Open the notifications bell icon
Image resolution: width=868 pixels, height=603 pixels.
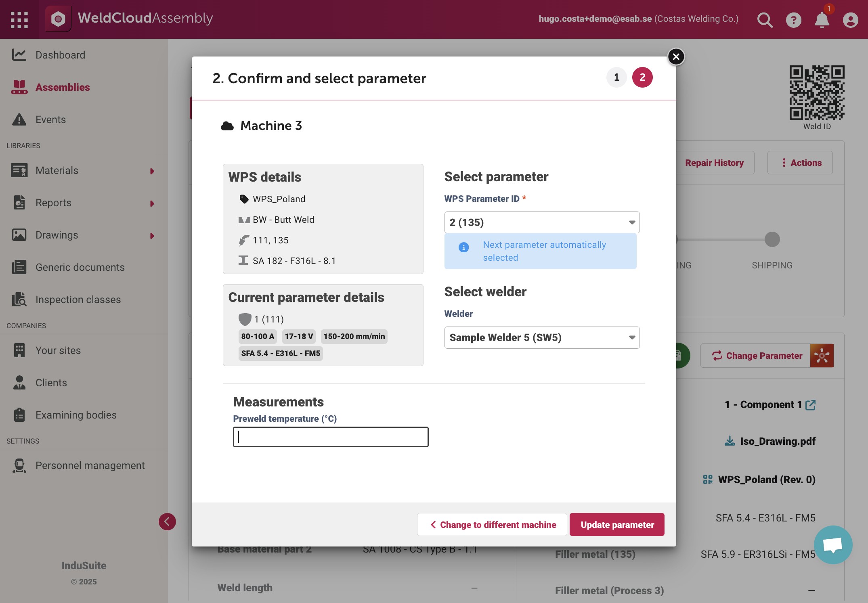click(822, 20)
